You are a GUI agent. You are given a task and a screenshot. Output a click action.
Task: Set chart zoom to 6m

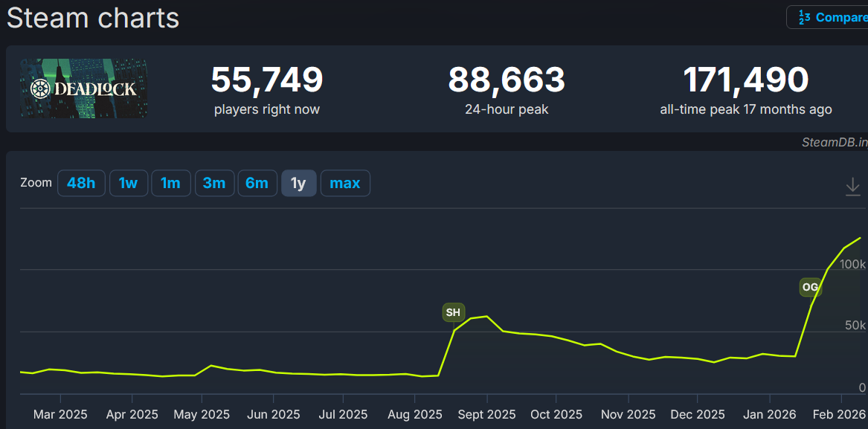(x=257, y=183)
